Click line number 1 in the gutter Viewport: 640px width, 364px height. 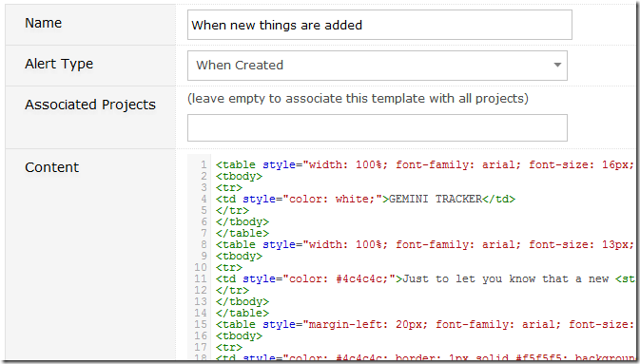(204, 164)
